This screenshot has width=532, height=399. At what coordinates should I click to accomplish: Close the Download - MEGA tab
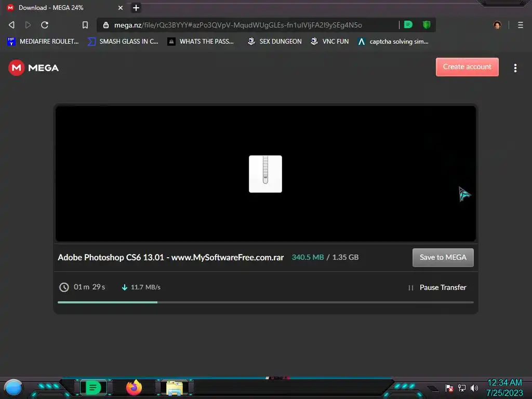(121, 8)
